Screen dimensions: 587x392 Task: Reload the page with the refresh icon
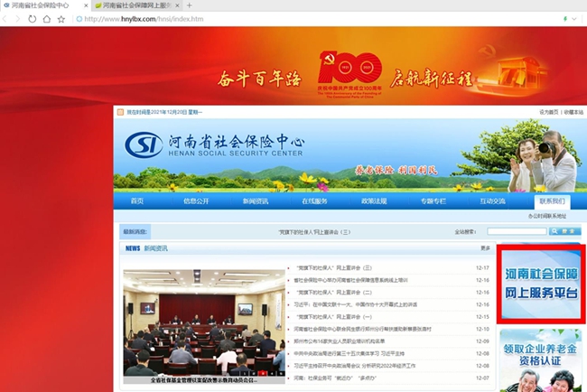click(x=33, y=19)
